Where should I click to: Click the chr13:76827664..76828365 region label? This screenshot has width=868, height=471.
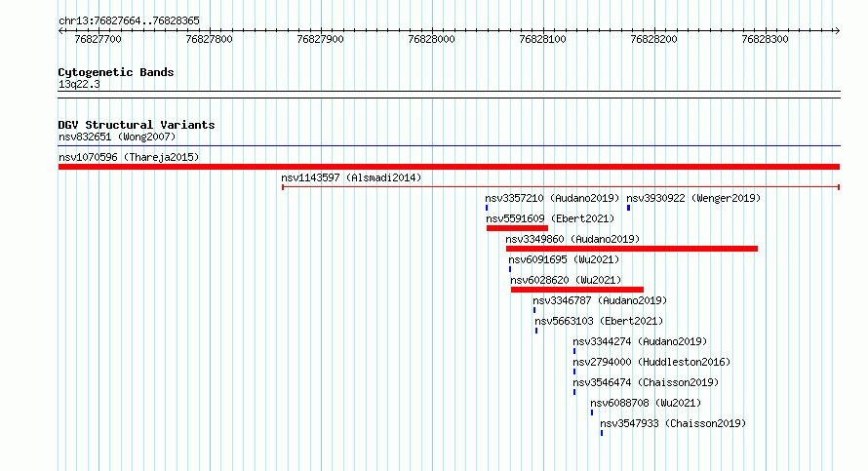point(129,21)
